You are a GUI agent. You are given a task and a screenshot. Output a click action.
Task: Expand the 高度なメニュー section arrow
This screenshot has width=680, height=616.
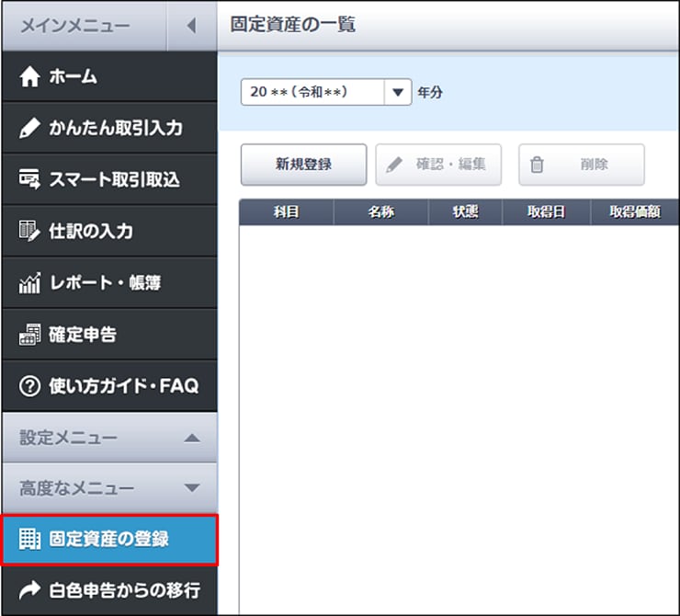click(192, 488)
